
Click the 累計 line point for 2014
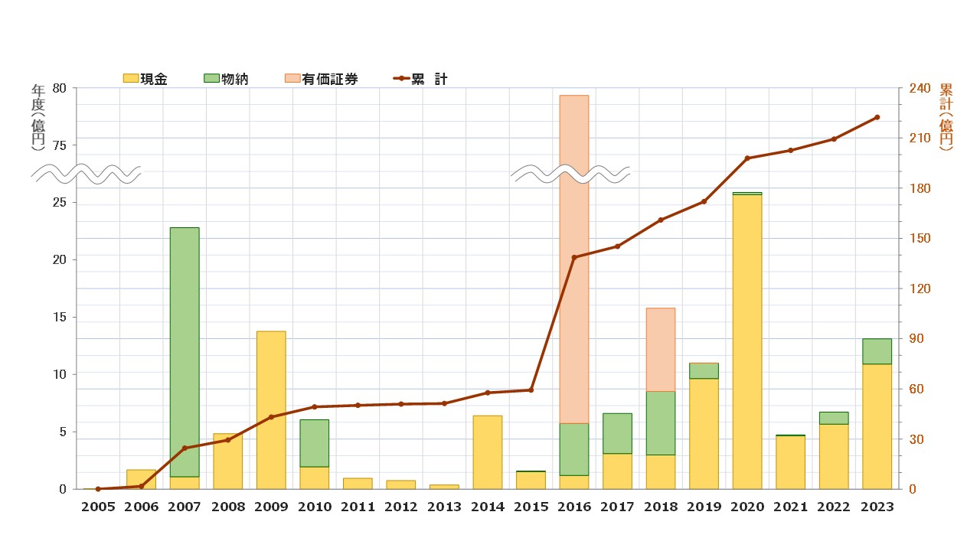click(x=488, y=393)
